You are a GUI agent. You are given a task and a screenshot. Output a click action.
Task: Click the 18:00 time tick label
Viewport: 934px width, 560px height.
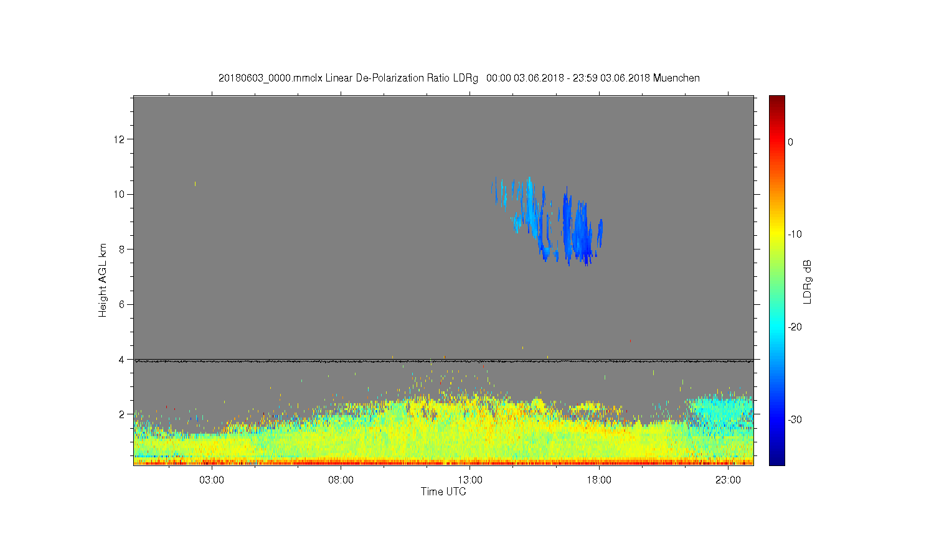click(x=599, y=480)
